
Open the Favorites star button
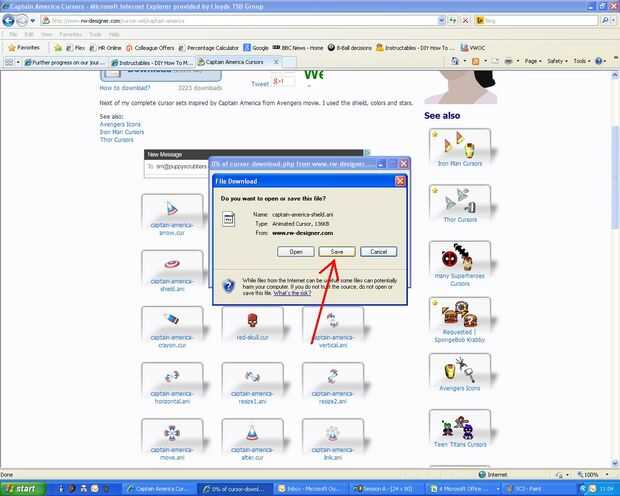tap(24, 48)
